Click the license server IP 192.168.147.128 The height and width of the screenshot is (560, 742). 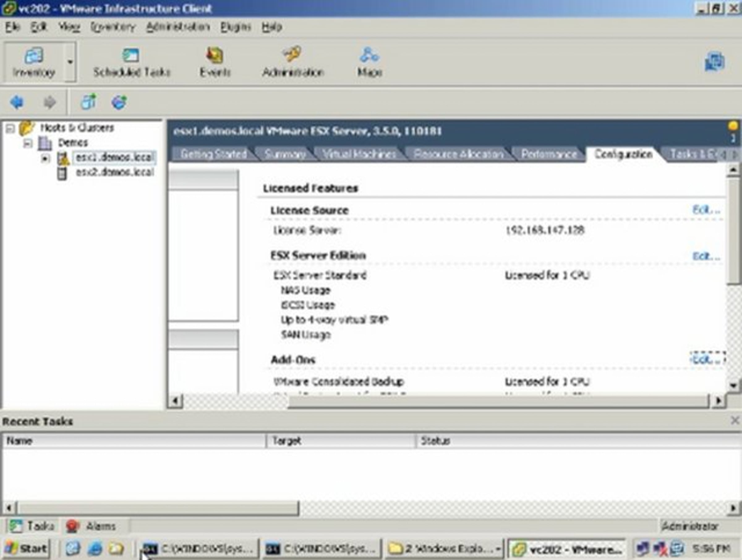click(545, 230)
